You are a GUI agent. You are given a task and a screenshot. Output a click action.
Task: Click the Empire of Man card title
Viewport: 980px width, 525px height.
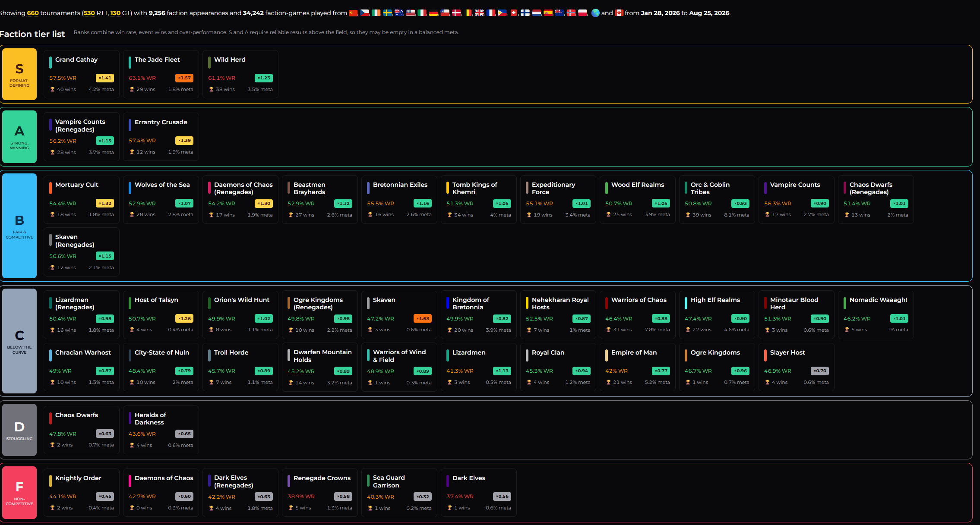point(634,352)
